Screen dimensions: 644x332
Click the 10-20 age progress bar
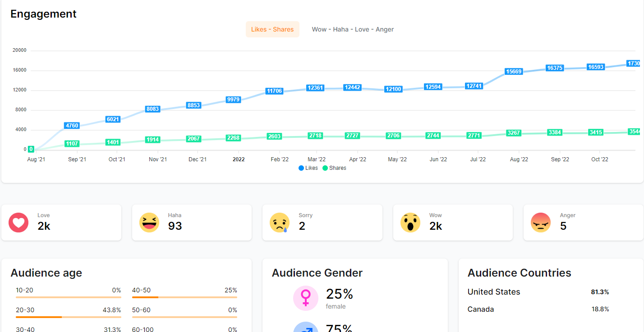tap(69, 297)
